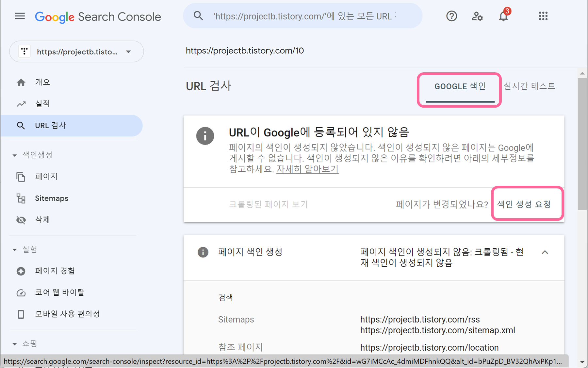Image resolution: width=588 pixels, height=368 pixels.
Task: Open the help question mark icon
Action: point(451,16)
